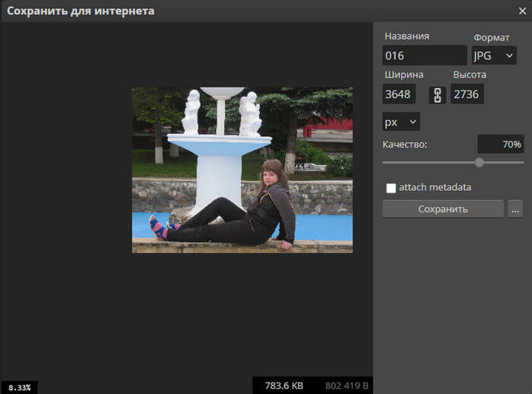Click the Качество slider handle
This screenshot has height=394, width=532.
479,162
